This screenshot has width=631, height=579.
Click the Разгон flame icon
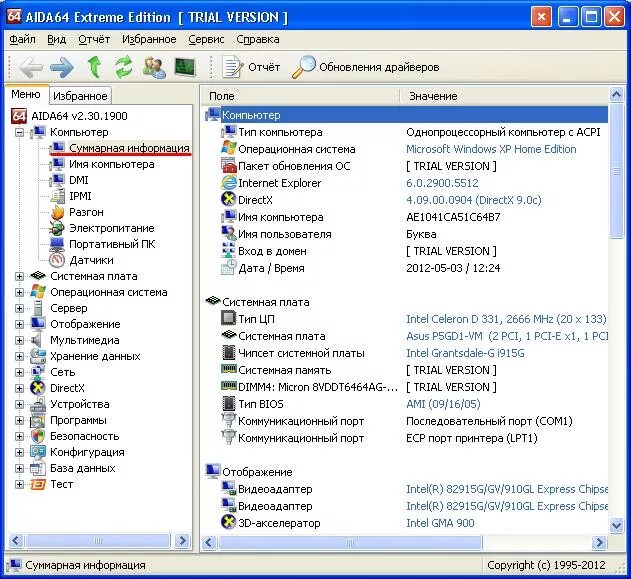click(58, 212)
